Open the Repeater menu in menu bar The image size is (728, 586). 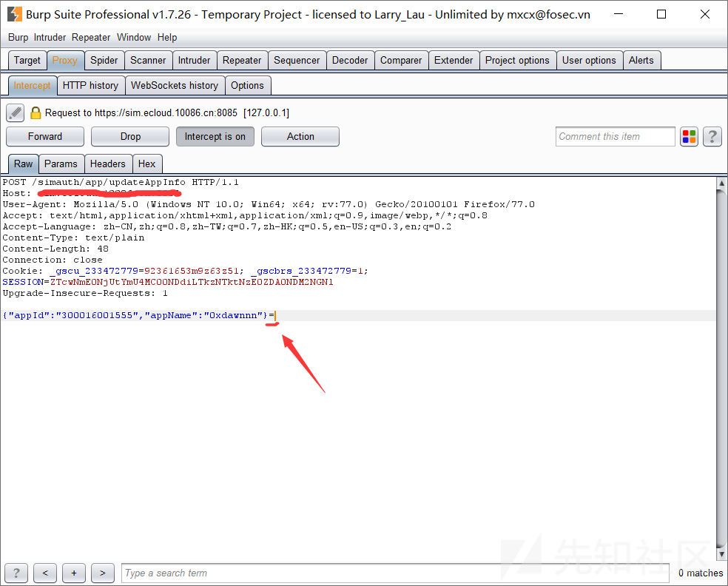coord(91,37)
